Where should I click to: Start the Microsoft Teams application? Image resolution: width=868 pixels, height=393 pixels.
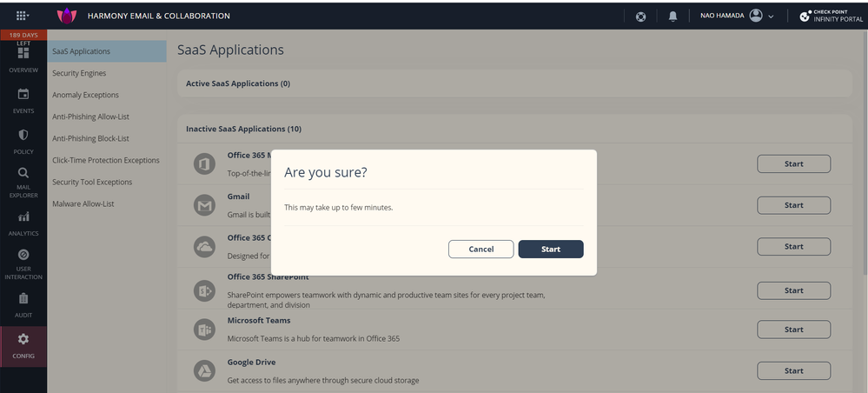coord(794,330)
